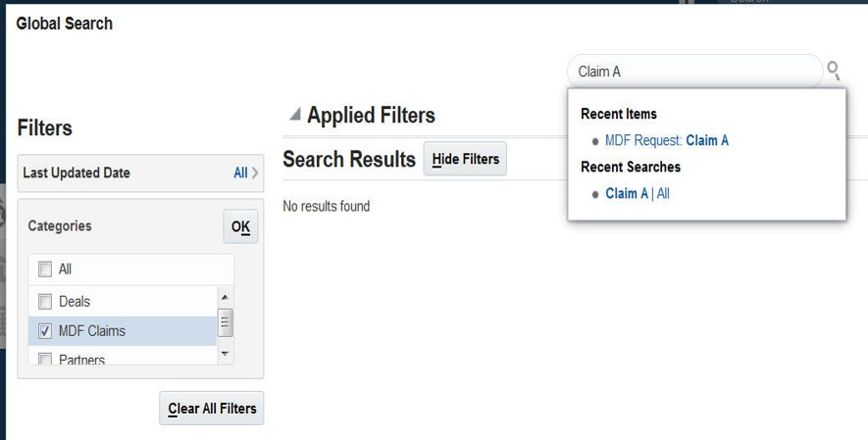Select the recent search 'Claim A' link

627,194
